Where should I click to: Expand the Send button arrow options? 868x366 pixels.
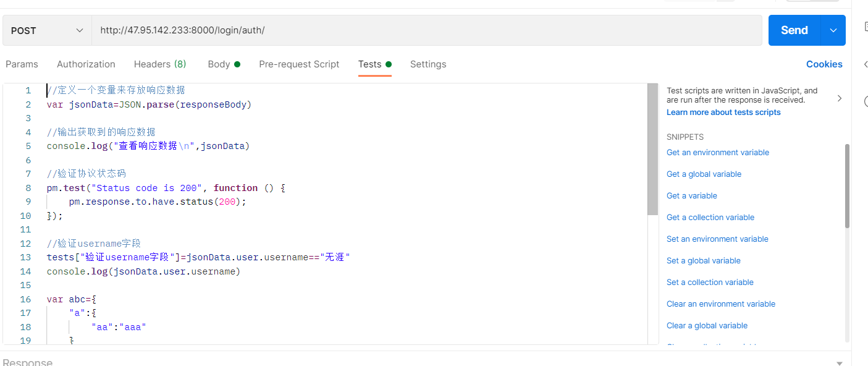click(833, 30)
